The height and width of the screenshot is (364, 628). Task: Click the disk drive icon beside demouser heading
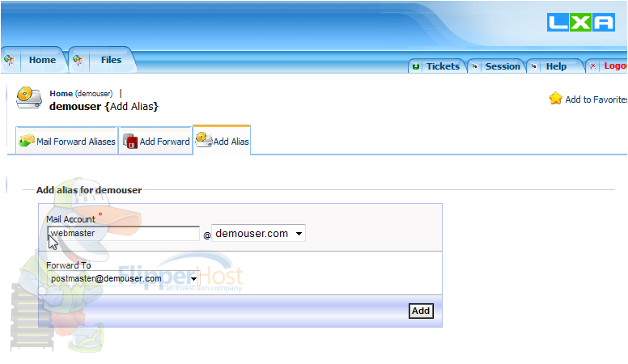pos(29,98)
